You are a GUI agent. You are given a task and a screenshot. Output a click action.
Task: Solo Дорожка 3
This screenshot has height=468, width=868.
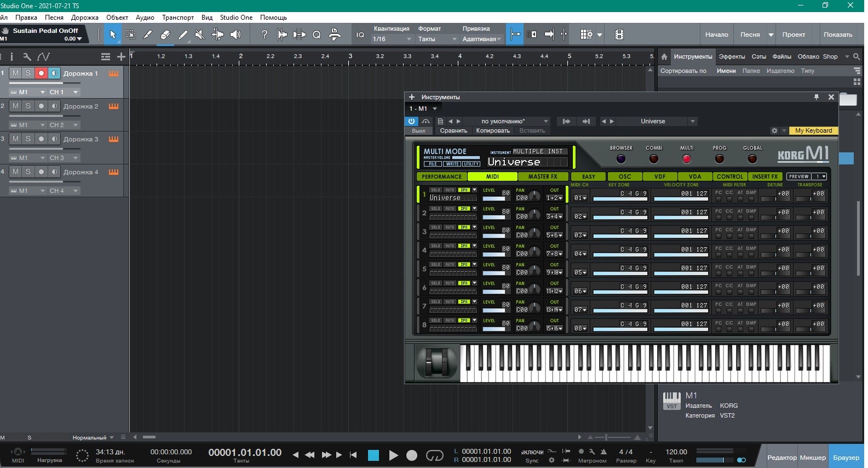(x=28, y=139)
